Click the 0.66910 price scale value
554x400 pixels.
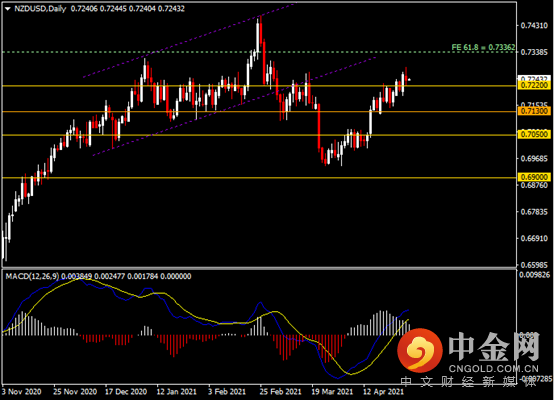(x=534, y=239)
